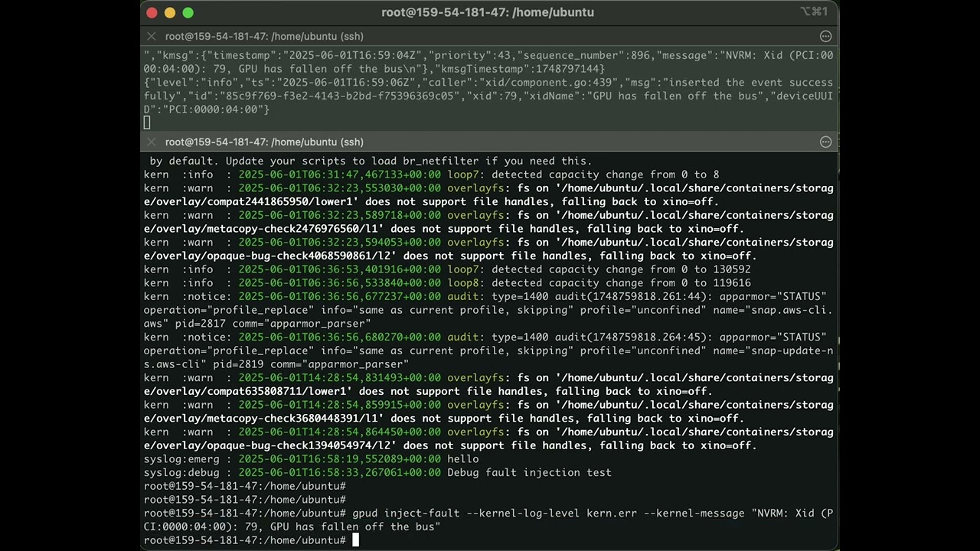Click the loop7 capacity change 130592 line
The image size is (980, 551).
coord(447,269)
